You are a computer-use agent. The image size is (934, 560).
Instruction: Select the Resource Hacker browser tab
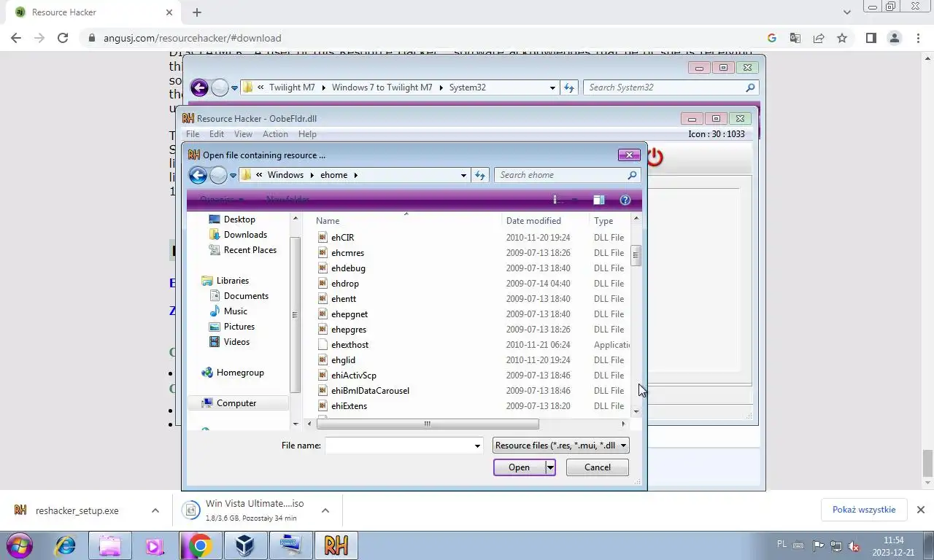92,12
